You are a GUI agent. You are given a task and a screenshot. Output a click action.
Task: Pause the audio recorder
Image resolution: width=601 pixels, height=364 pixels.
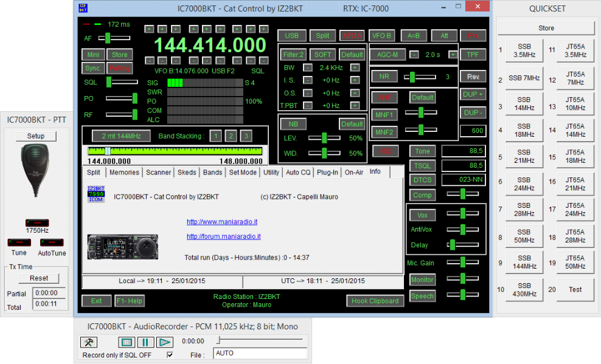click(x=145, y=342)
